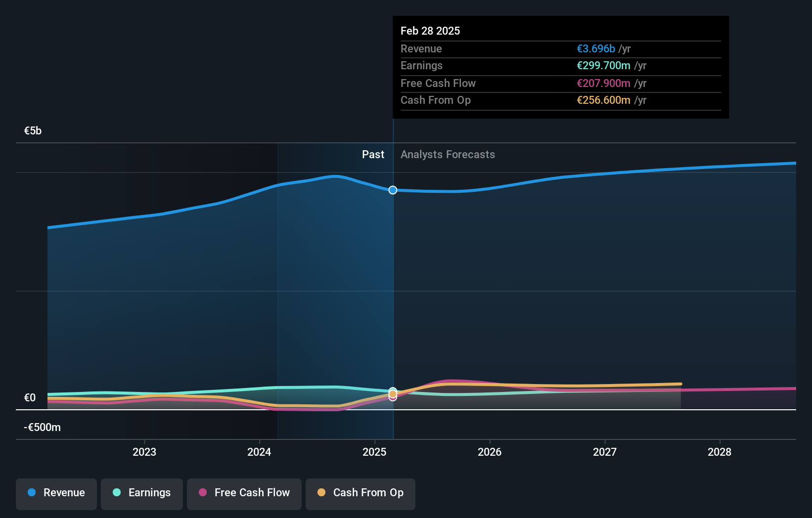Viewport: 812px width, 518px height.
Task: Toggle the Revenue series visibility
Action: (56, 493)
